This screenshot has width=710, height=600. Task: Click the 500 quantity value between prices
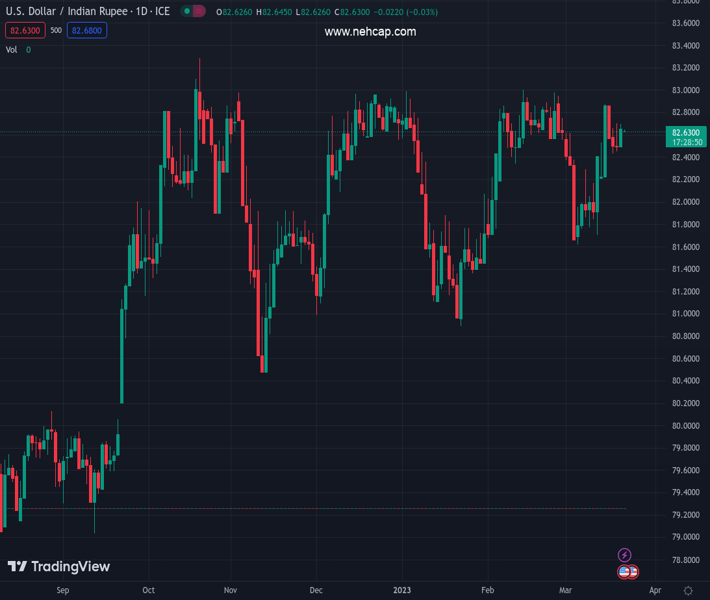tap(56, 30)
